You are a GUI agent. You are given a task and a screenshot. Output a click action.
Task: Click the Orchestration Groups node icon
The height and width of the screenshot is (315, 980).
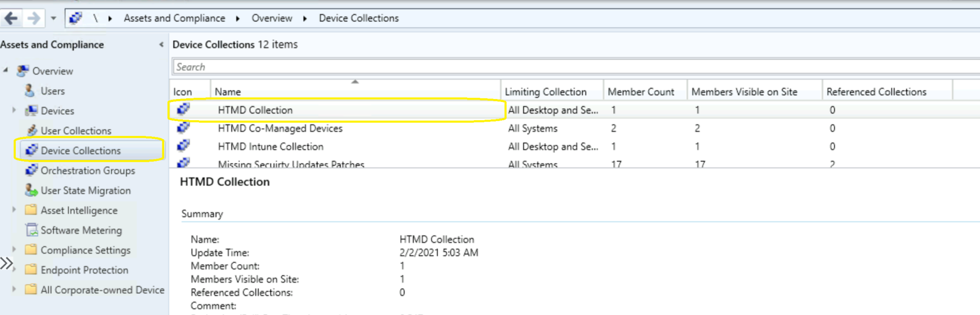[32, 170]
